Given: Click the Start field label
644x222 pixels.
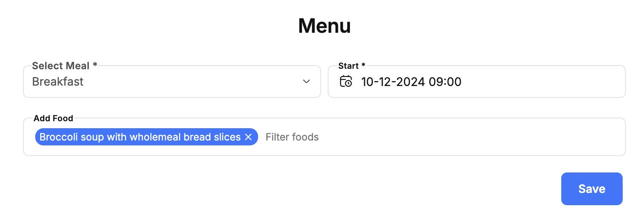Looking at the screenshot, I should (x=348, y=66).
